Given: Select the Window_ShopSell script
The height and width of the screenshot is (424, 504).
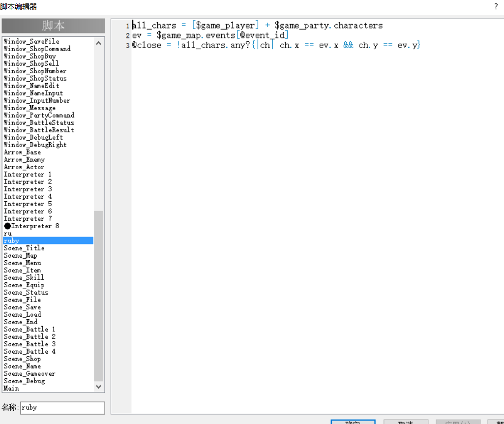Looking at the screenshot, I should pyautogui.click(x=31, y=63).
